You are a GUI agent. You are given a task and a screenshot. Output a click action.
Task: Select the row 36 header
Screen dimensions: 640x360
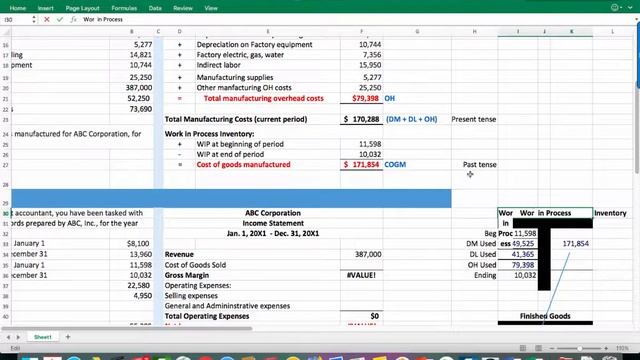coord(6,276)
